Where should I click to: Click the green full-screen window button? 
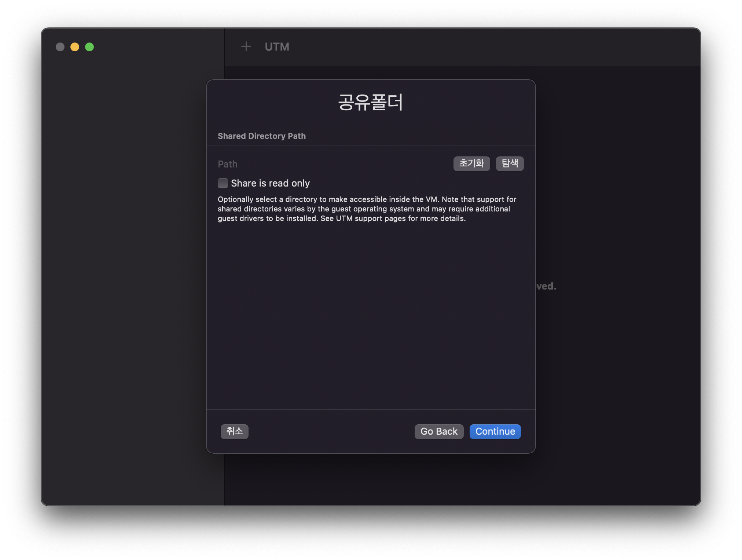tap(89, 47)
